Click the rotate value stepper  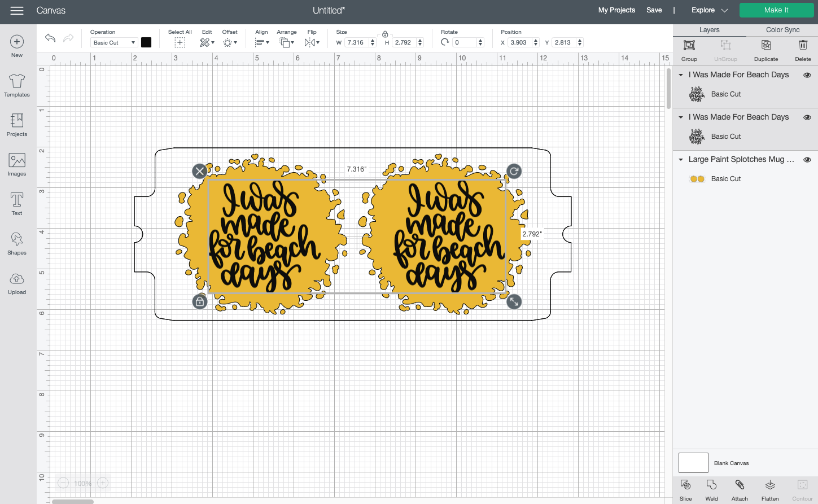pos(480,42)
